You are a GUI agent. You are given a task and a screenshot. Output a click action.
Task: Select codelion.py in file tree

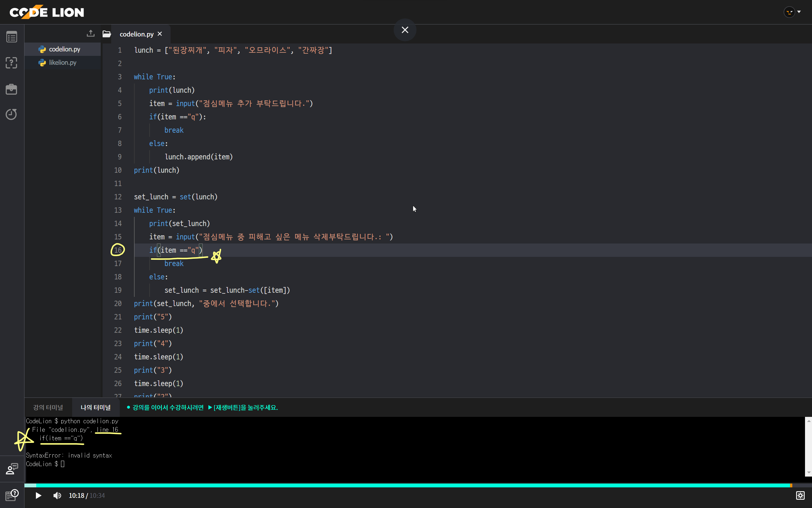click(64, 49)
